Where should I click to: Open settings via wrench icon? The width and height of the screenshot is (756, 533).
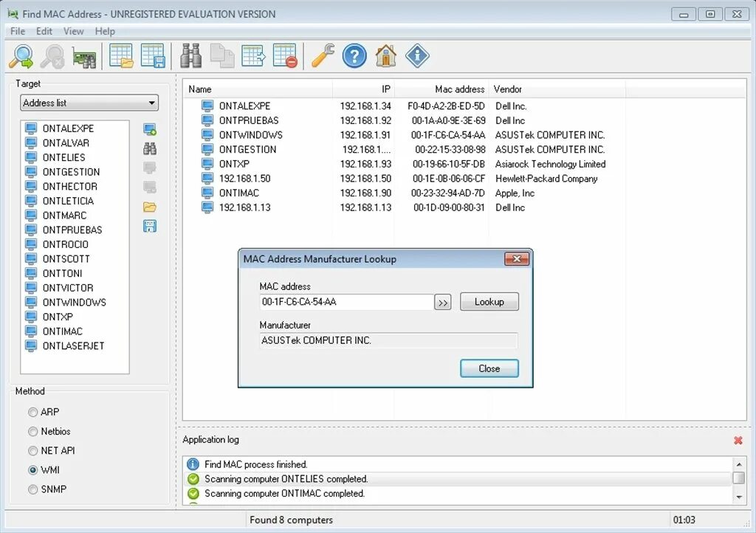(323, 56)
